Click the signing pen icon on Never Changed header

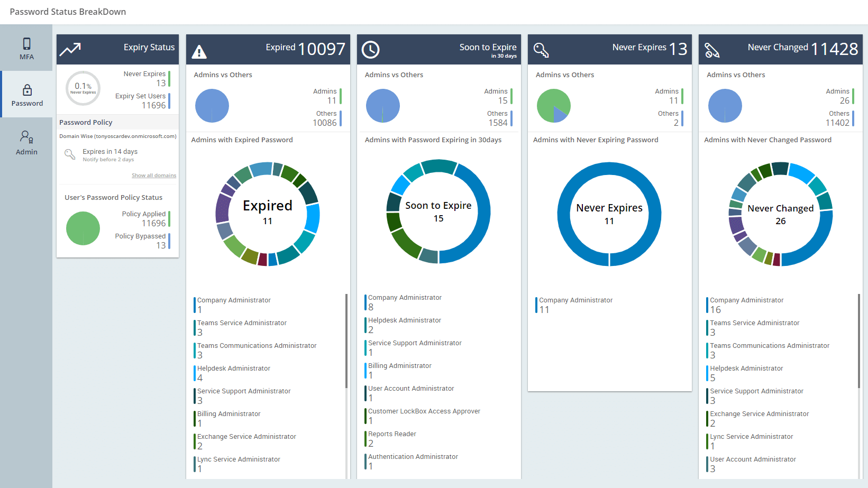(x=712, y=49)
